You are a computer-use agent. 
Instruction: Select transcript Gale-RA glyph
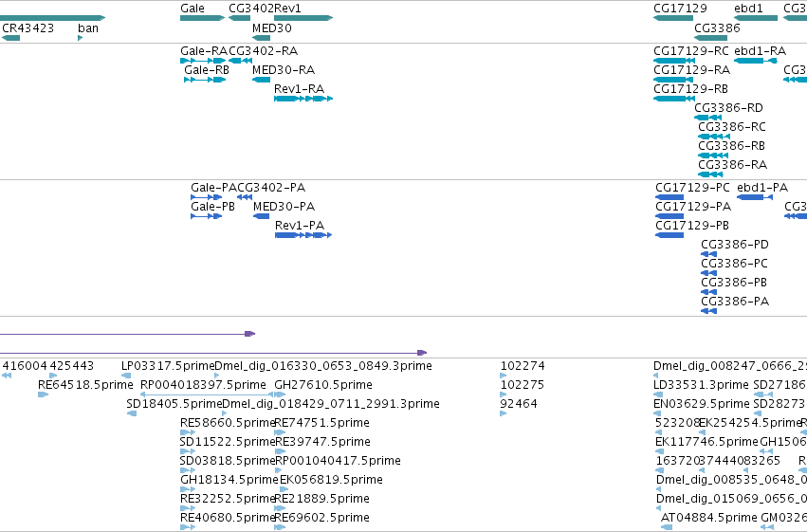click(x=203, y=61)
